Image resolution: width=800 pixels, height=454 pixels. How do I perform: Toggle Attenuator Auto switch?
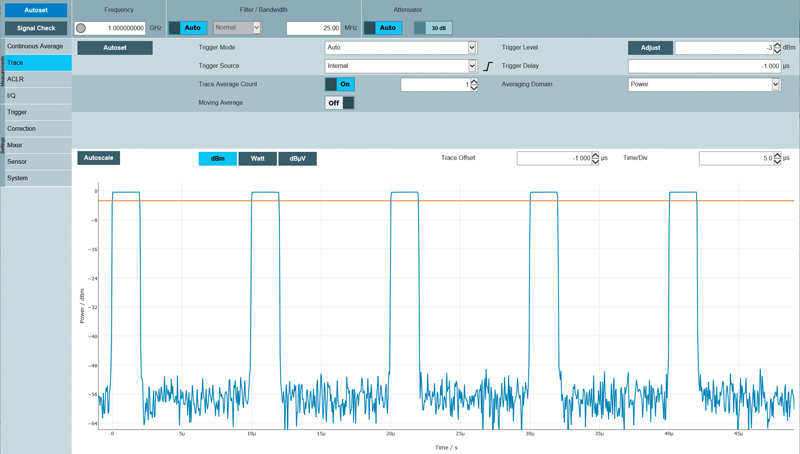(x=383, y=28)
